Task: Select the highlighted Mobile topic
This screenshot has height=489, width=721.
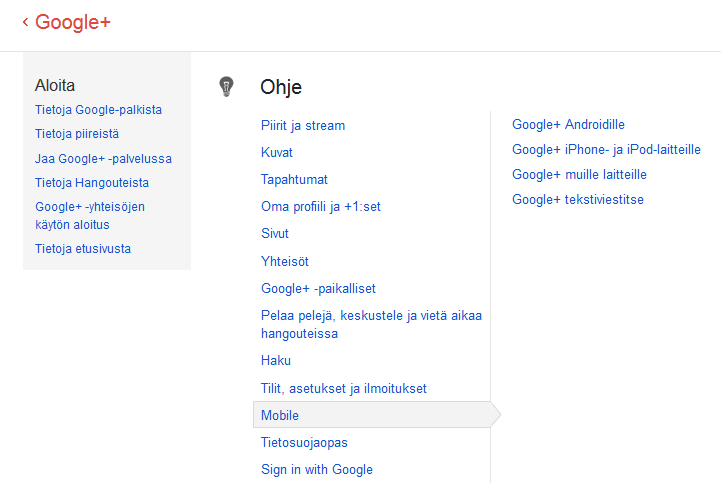Action: 280,415
